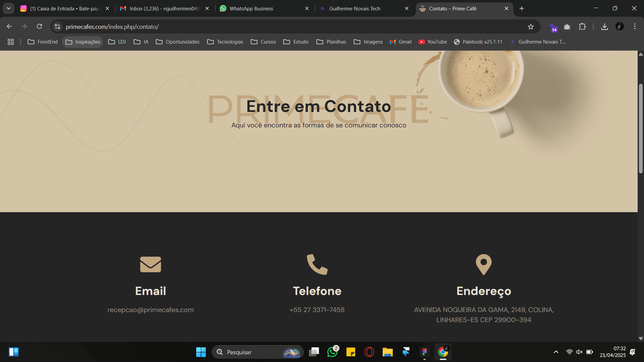Open the bookmarks apps grid icon
The image size is (644, 362).
coord(10,42)
